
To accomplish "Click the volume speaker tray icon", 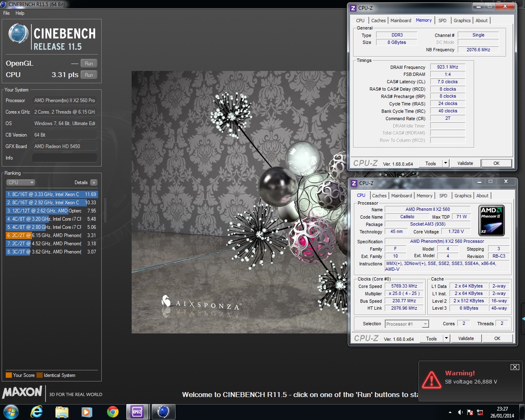I will tap(460, 412).
